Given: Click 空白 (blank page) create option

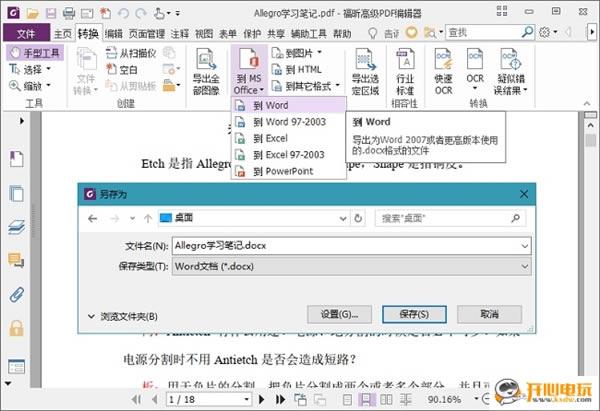Looking at the screenshot, I should 122,70.
